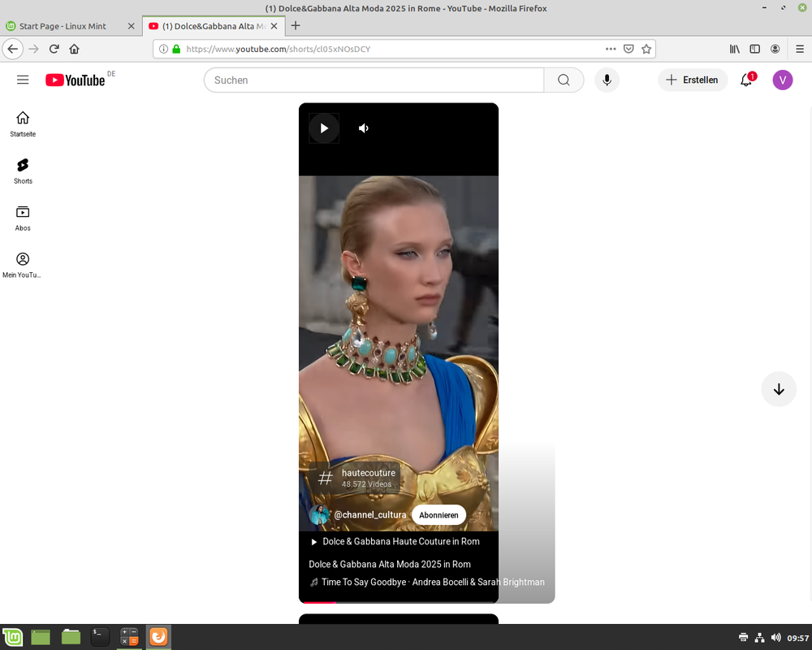The width and height of the screenshot is (812, 650).
Task: Save the page to Pocket
Action: tap(628, 49)
